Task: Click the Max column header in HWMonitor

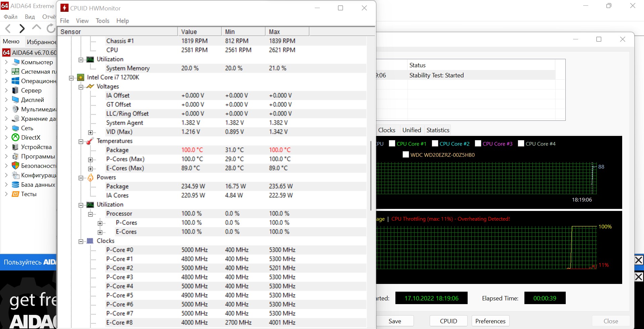Action: point(287,32)
